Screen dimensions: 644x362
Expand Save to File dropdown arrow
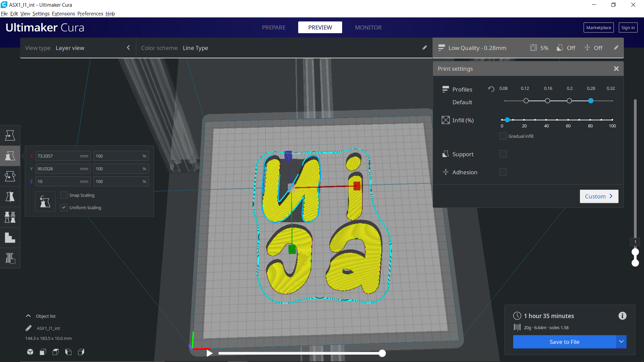621,342
